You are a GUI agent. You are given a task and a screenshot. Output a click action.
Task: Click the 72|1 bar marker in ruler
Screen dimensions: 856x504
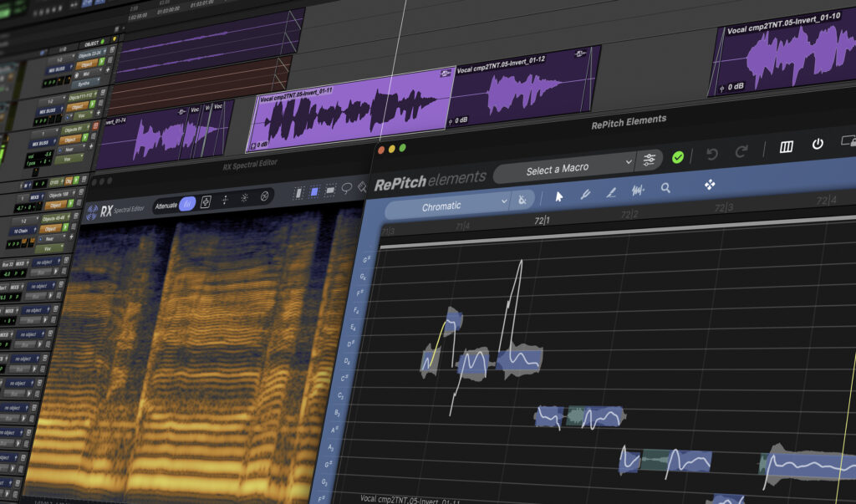(x=542, y=220)
